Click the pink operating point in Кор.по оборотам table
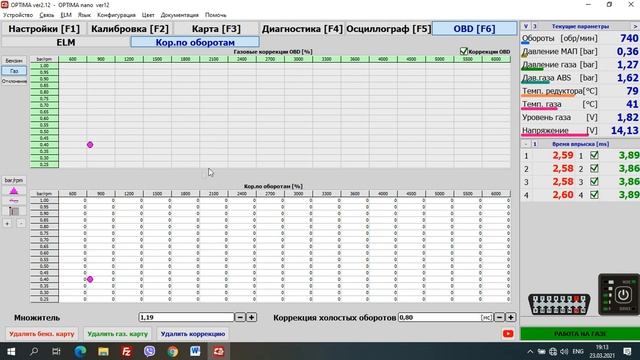 click(x=90, y=280)
